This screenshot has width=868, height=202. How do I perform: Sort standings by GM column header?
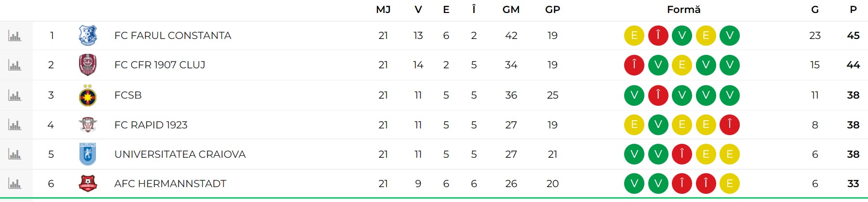pyautogui.click(x=511, y=10)
